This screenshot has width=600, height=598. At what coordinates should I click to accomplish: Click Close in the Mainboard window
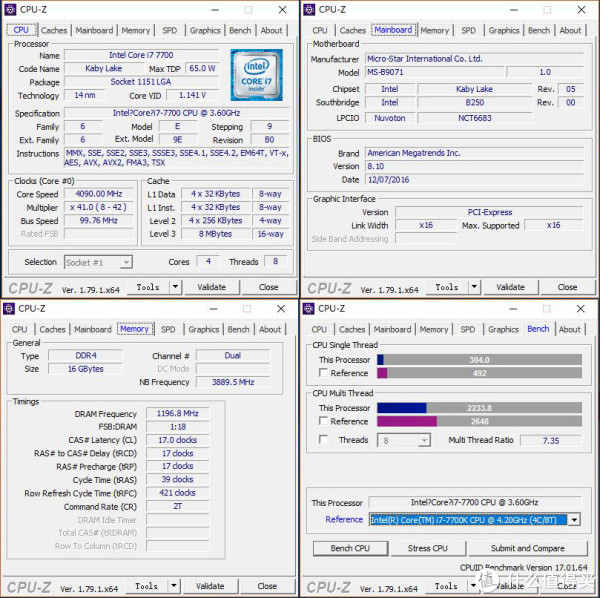point(567,287)
